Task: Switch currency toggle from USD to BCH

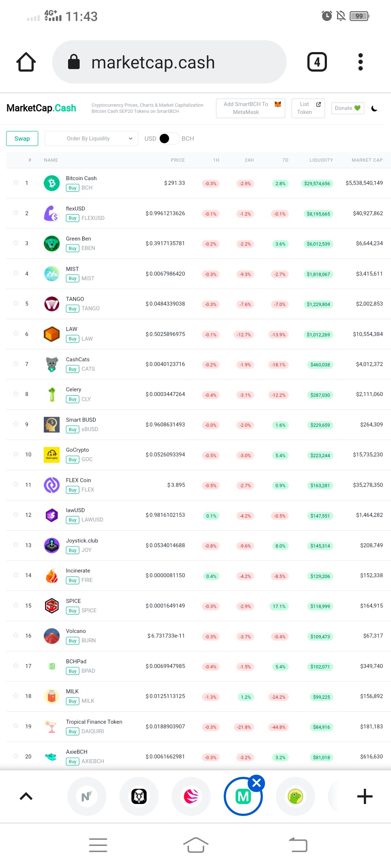Action: coord(169,139)
